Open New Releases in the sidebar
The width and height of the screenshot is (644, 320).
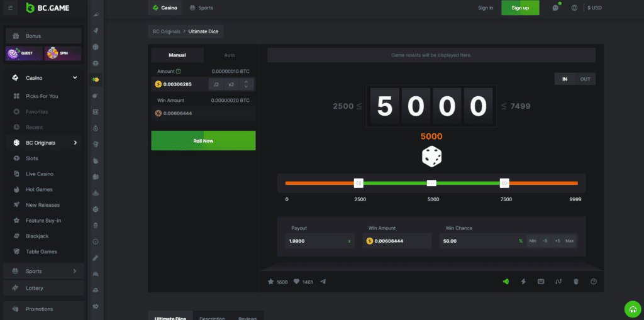tap(43, 205)
